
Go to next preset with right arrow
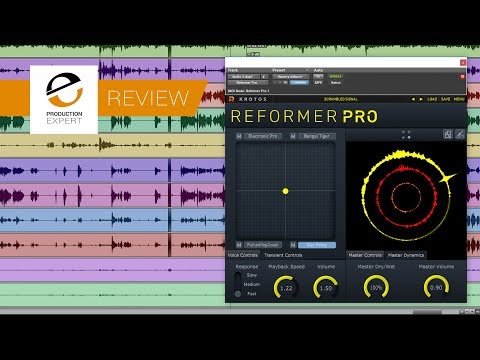click(421, 99)
